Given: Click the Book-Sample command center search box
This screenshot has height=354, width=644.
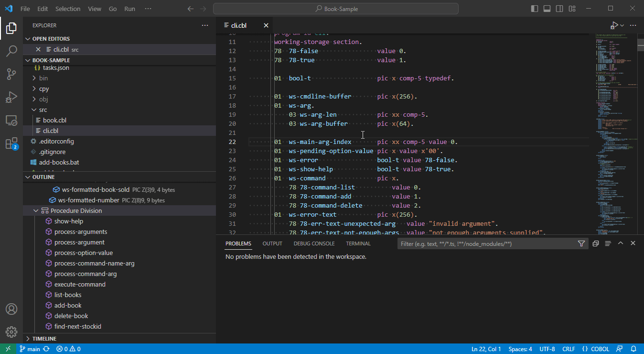Looking at the screenshot, I should (336, 9).
